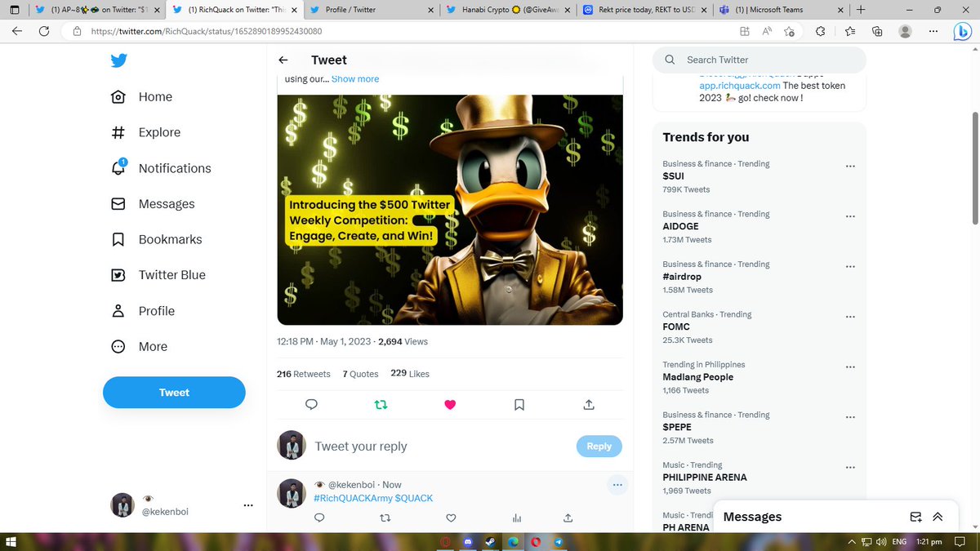This screenshot has width=980, height=551.
Task: Open the Explore page
Action: (x=145, y=132)
